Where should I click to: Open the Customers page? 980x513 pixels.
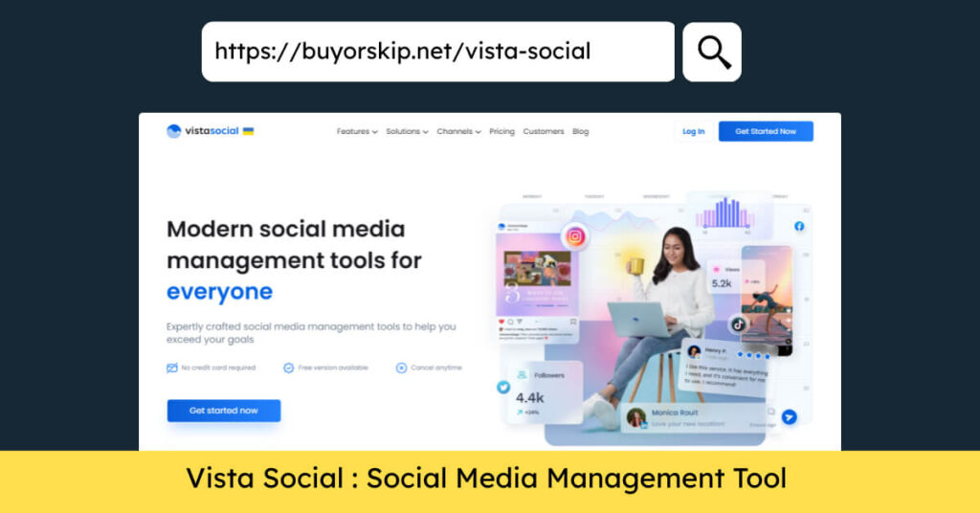point(544,132)
